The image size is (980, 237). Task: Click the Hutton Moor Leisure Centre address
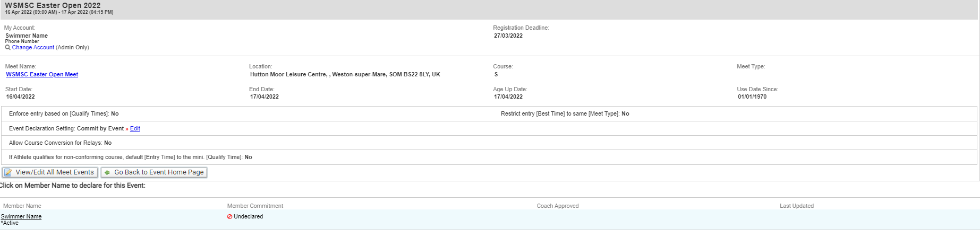coord(345,75)
